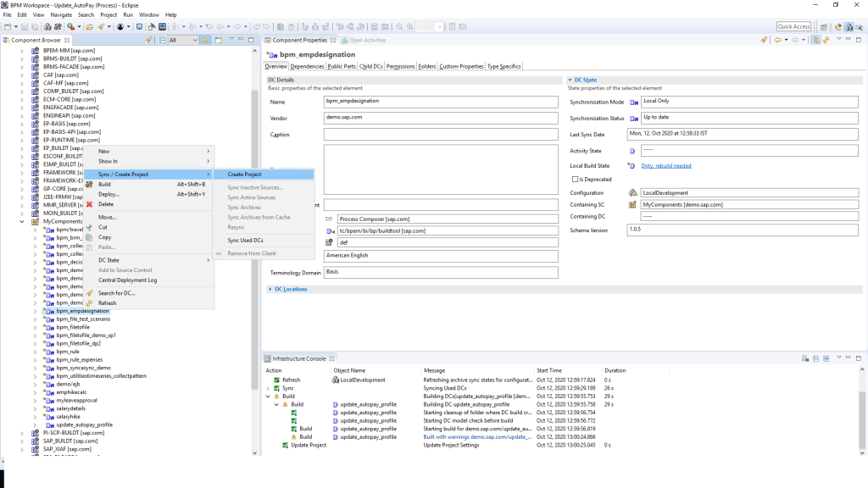Click the Synchronization Status icon
Image resolution: width=868 pixels, height=488 pixels.
pos(634,119)
